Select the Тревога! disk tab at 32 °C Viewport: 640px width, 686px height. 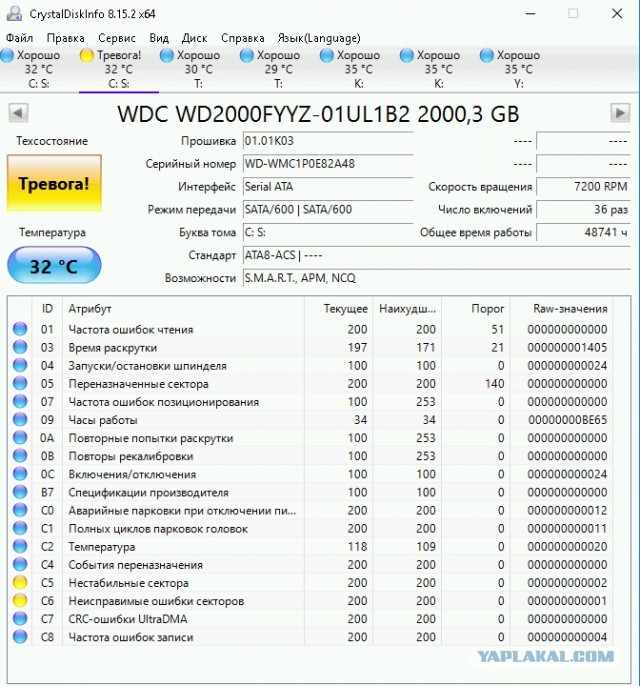(119, 69)
